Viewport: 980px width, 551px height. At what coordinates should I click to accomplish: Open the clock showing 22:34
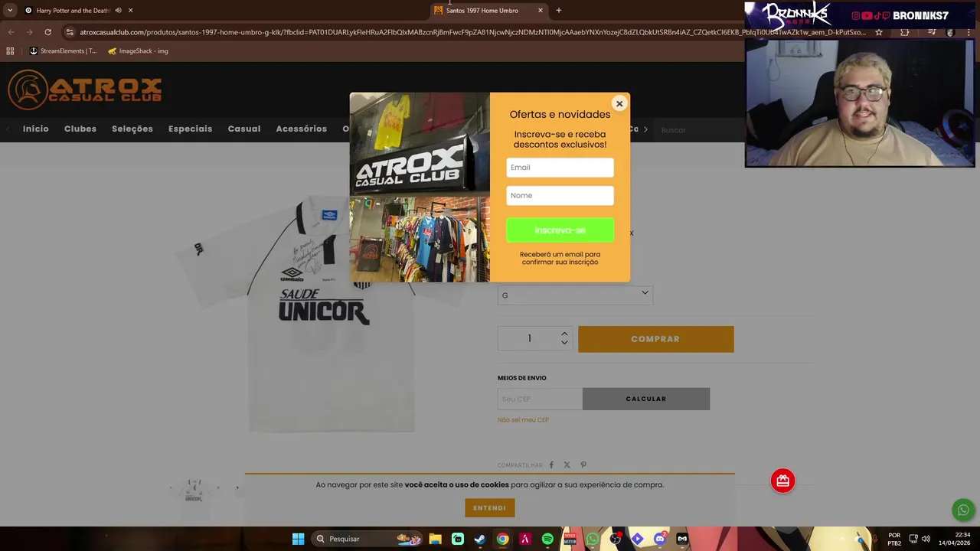pos(954,539)
